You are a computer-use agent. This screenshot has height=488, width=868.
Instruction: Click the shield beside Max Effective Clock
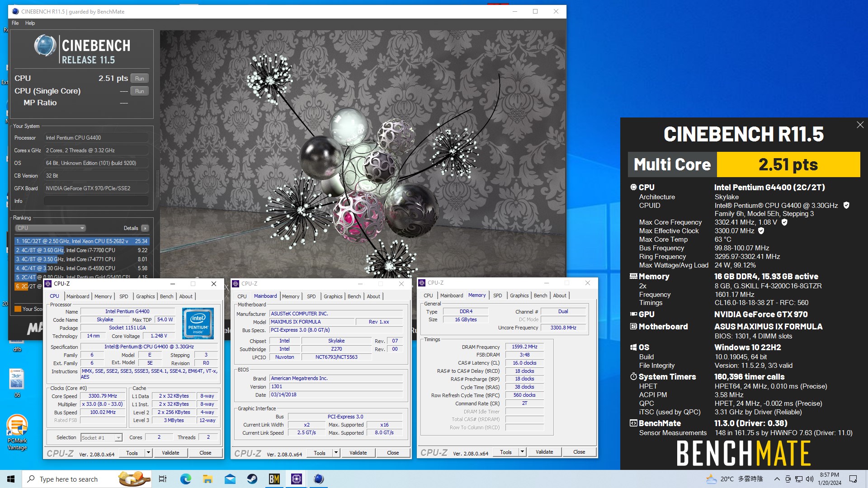pyautogui.click(x=761, y=231)
